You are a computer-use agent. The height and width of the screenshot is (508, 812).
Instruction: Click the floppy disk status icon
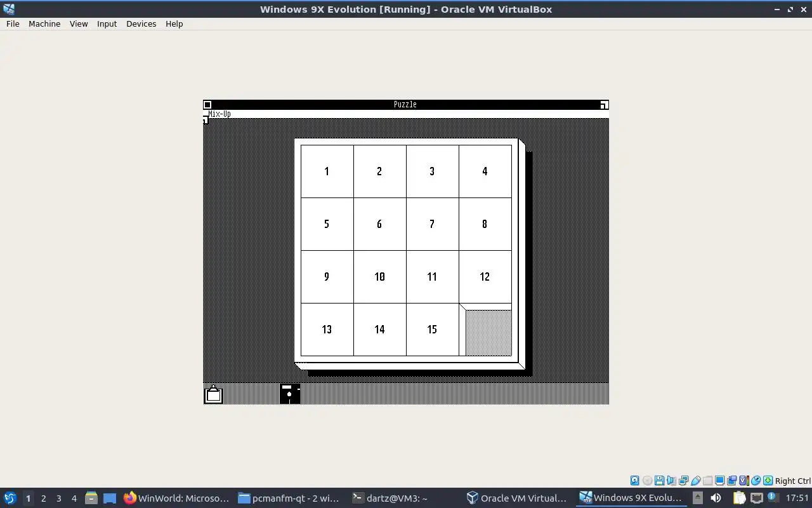coord(659,481)
